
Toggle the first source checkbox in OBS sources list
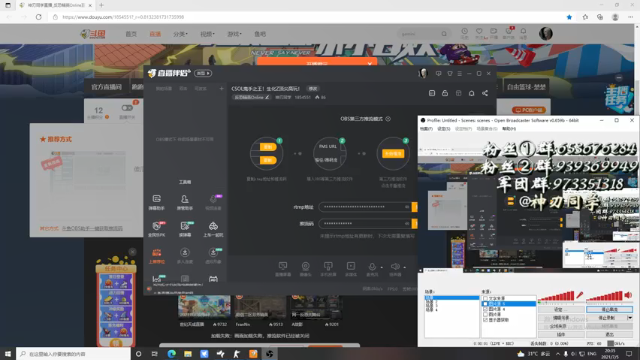(x=485, y=298)
